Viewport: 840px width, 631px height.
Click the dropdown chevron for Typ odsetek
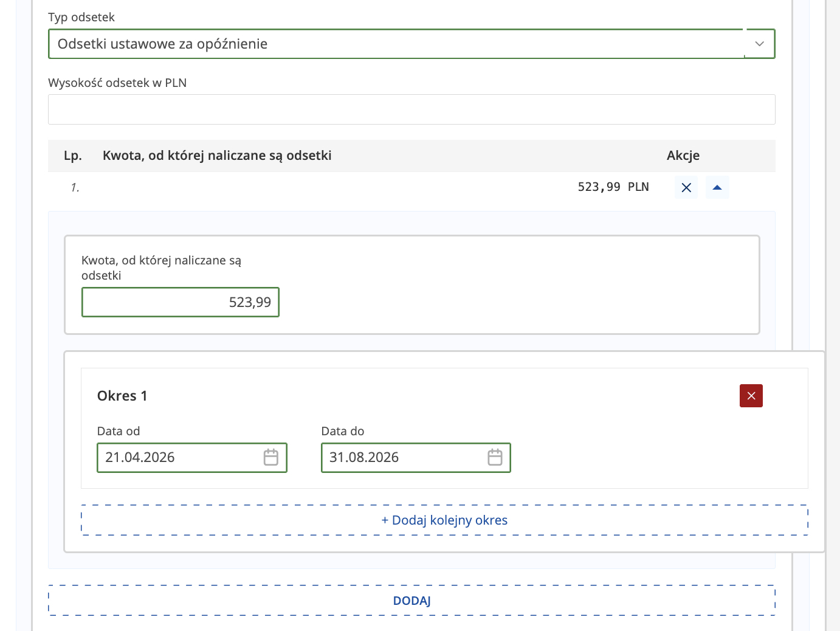point(759,44)
